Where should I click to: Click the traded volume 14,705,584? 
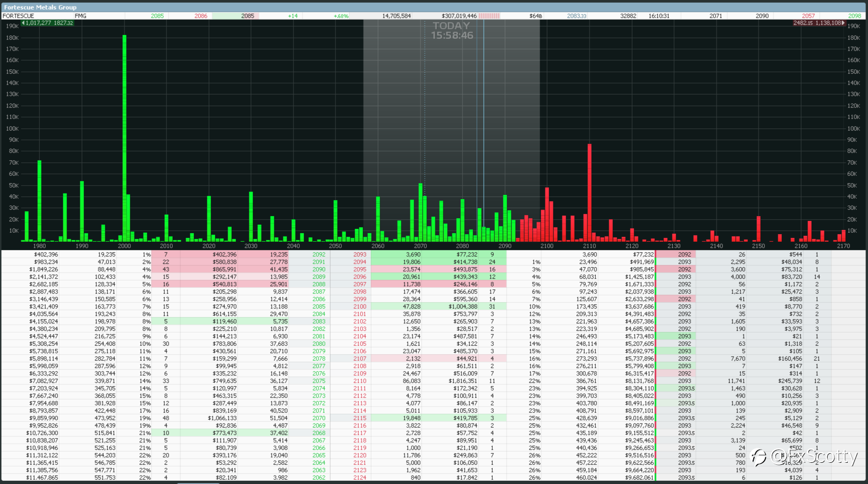(x=397, y=16)
